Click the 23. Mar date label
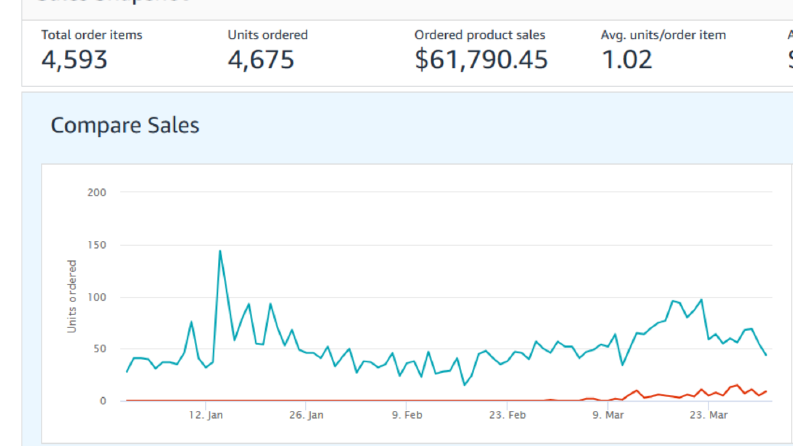793x446 pixels. 709,415
